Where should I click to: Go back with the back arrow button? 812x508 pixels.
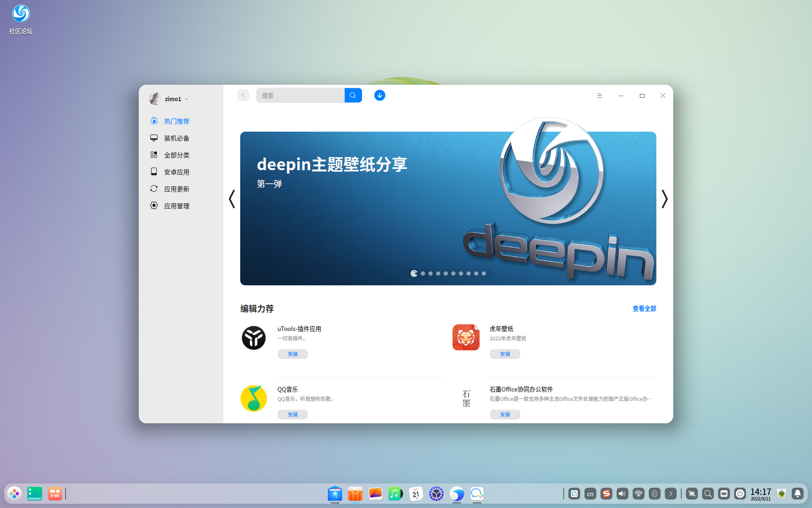point(243,95)
